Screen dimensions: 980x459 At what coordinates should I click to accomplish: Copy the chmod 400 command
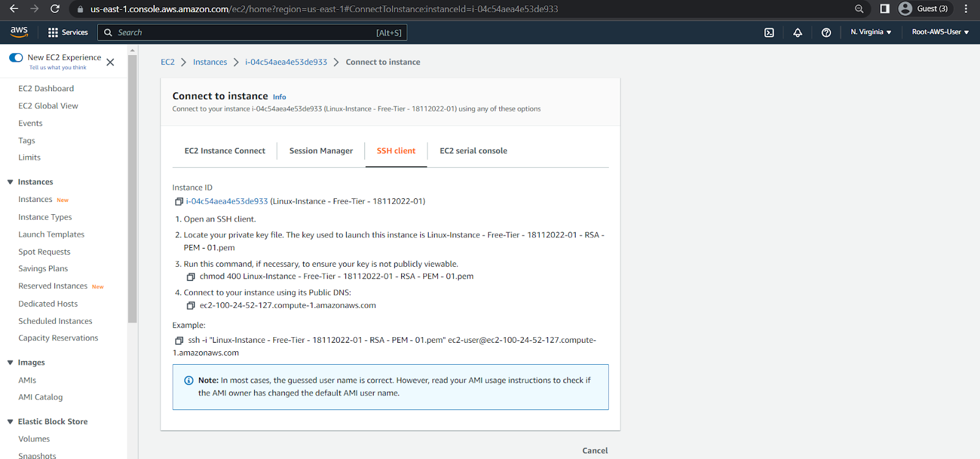tap(190, 277)
